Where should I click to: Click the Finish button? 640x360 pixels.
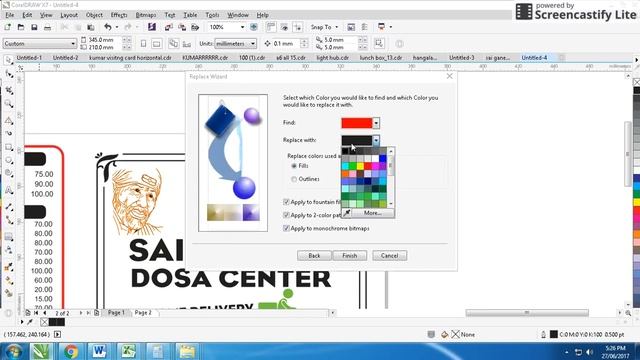[349, 256]
